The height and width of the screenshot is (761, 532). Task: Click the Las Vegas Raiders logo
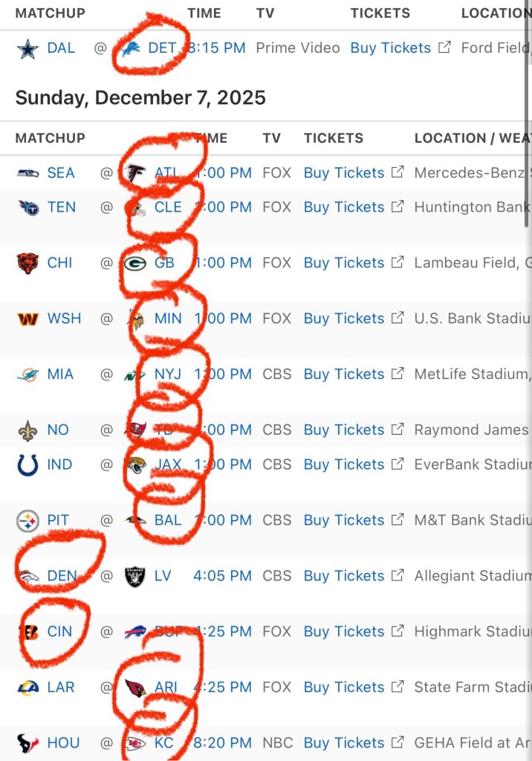[x=135, y=576]
